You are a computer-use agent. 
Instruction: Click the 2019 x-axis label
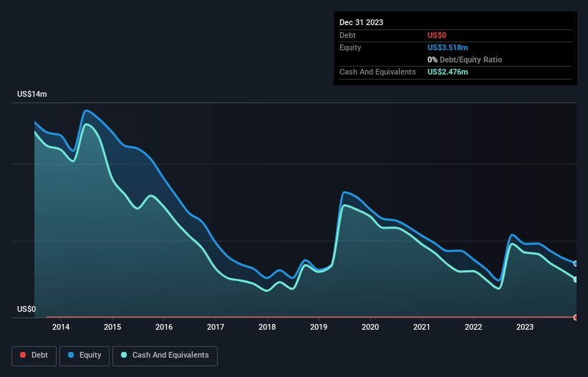point(319,327)
